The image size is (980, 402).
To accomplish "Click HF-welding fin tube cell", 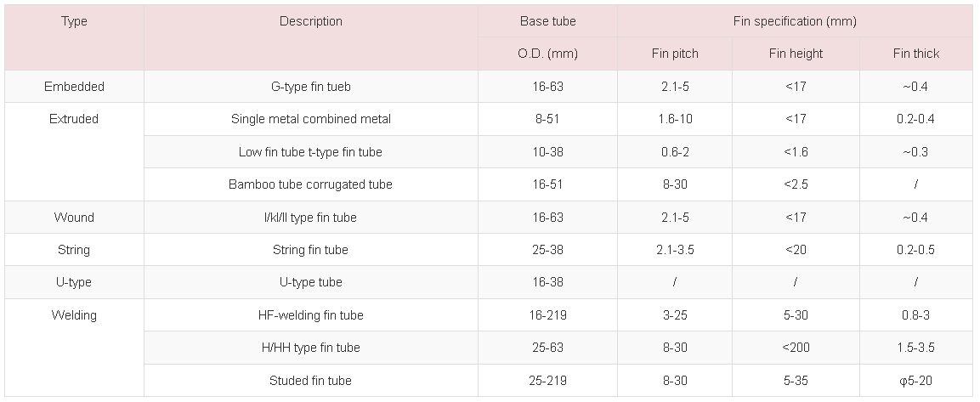I will click(x=310, y=315).
